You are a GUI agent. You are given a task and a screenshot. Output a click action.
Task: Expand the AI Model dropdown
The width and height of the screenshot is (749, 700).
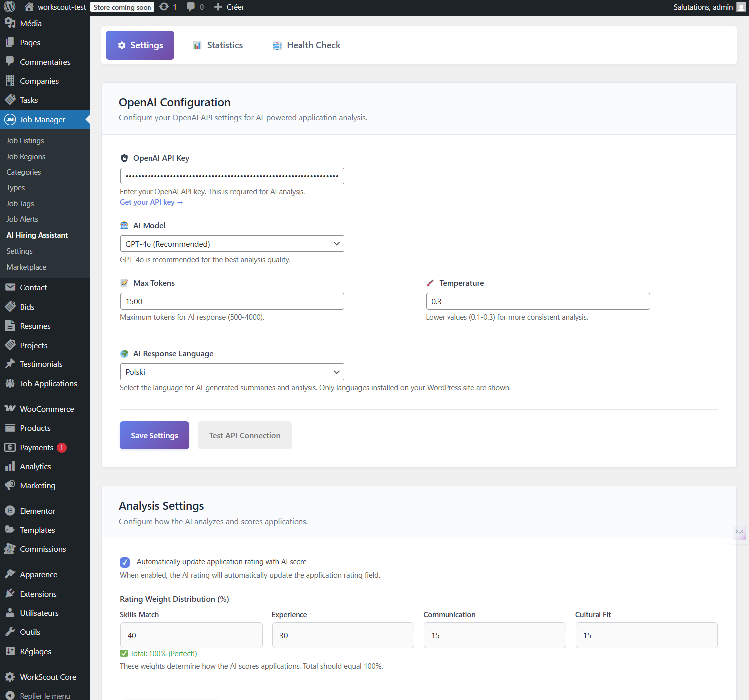(x=232, y=244)
